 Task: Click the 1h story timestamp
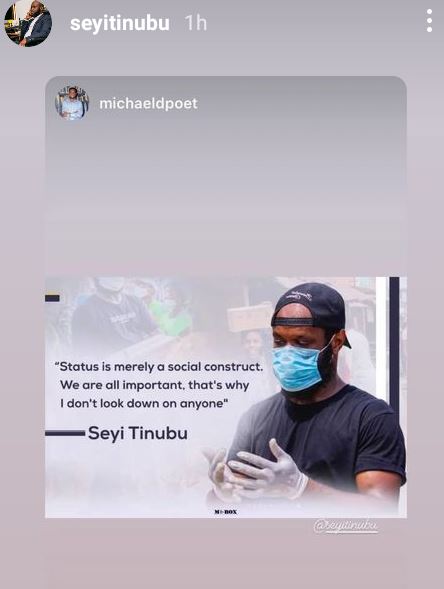(196, 23)
